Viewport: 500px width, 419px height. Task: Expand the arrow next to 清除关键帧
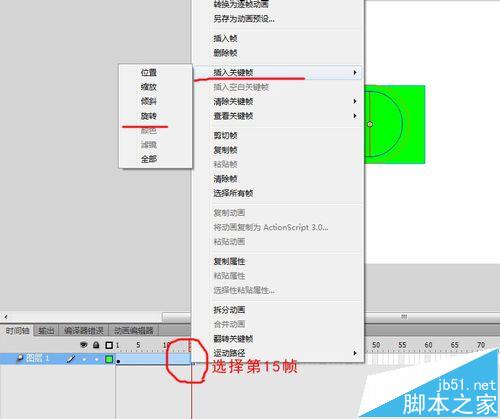(x=355, y=101)
